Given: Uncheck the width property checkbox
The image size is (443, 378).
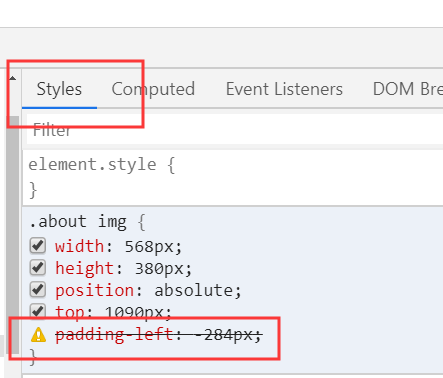Looking at the screenshot, I should point(38,246).
